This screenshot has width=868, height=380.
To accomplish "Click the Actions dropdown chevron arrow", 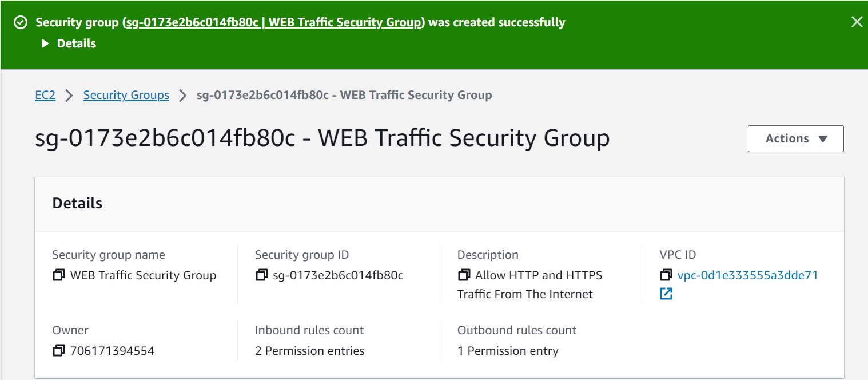I will tap(823, 138).
